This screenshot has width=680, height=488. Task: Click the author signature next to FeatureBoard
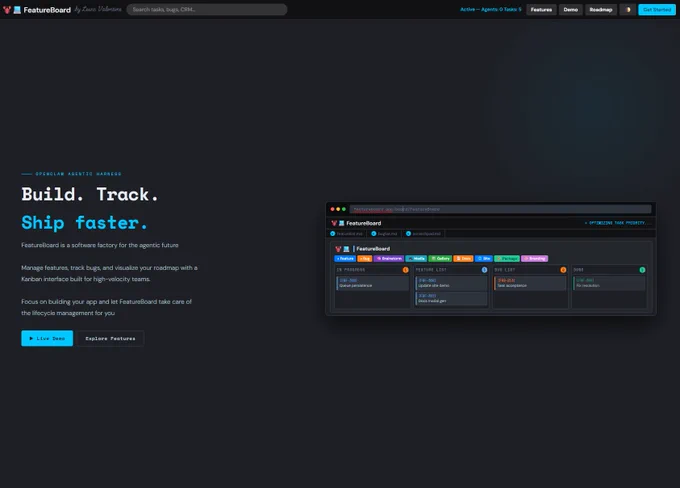pyautogui.click(x=98, y=9)
